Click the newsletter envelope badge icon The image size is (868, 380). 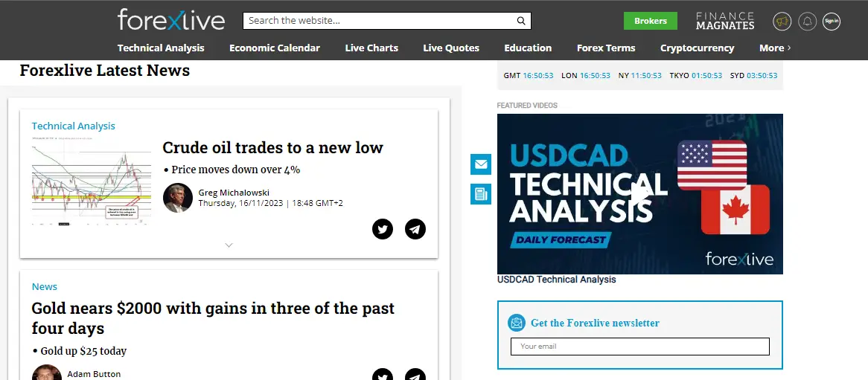pos(517,323)
